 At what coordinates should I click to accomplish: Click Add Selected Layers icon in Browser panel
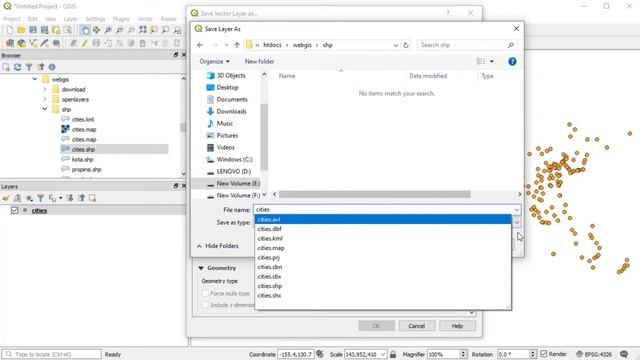click(6, 67)
